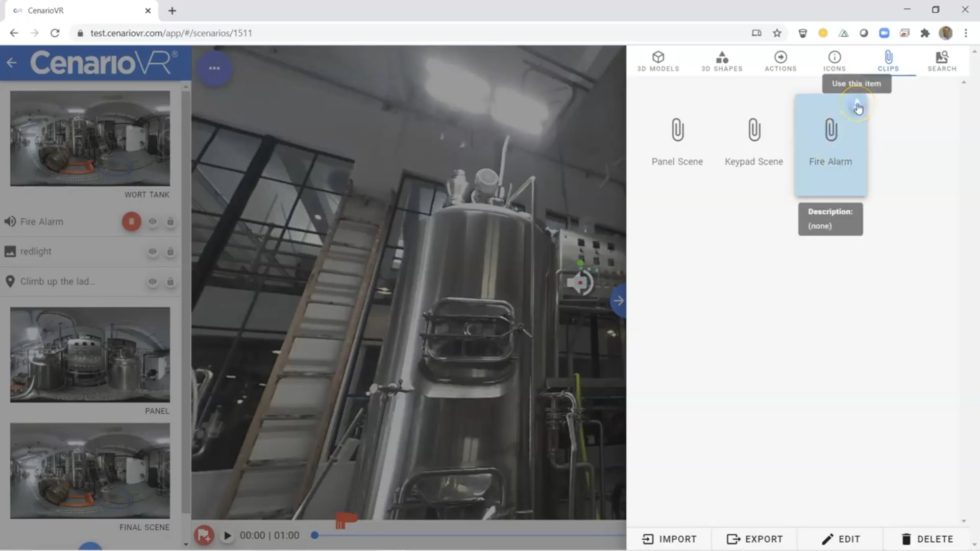Switch to the Actions tab
This screenshot has height=551, width=980.
pos(780,61)
